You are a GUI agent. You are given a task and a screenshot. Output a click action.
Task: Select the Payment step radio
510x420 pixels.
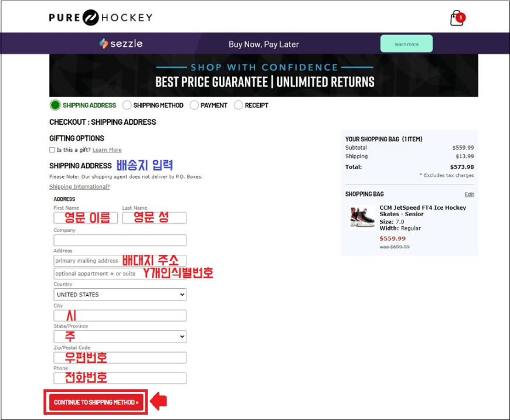click(x=194, y=105)
